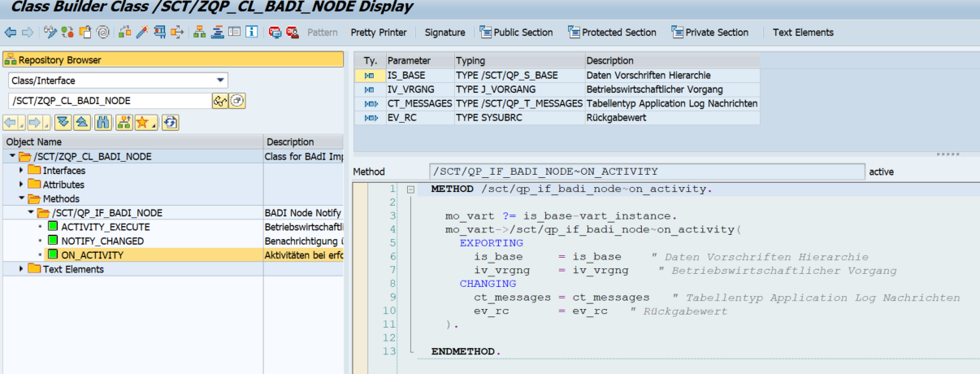Click the glasses Display icon beside class name
980x374 pixels.
coord(219,101)
